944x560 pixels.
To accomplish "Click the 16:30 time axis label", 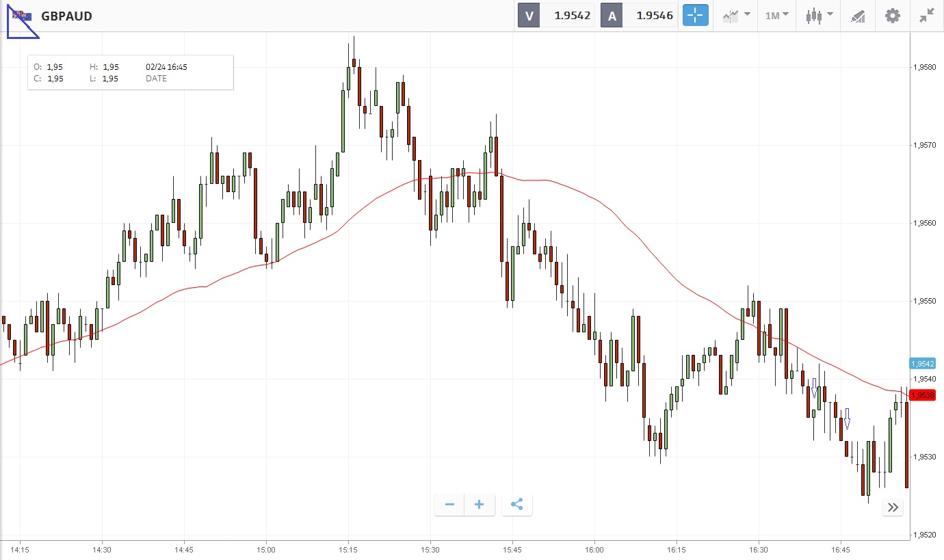I will (759, 549).
